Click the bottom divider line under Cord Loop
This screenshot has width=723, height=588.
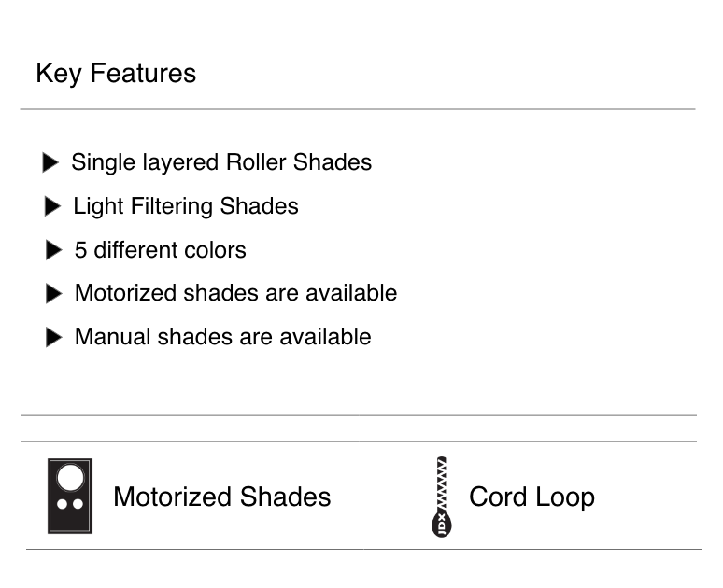(x=363, y=549)
